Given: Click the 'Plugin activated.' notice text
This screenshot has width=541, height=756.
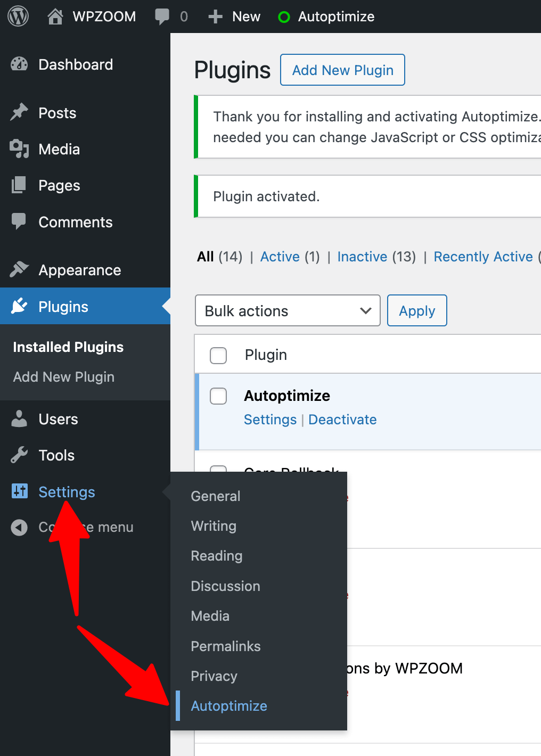Looking at the screenshot, I should point(266,196).
